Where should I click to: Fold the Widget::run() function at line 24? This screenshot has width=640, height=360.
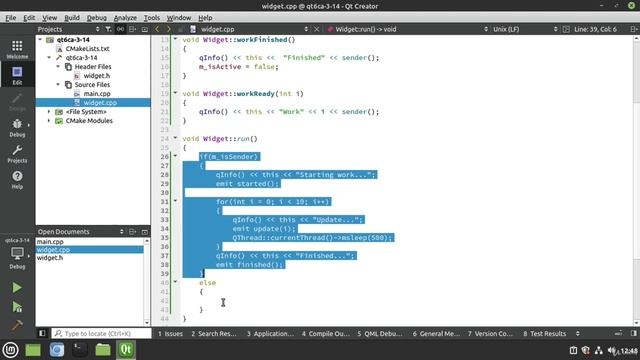176,138
